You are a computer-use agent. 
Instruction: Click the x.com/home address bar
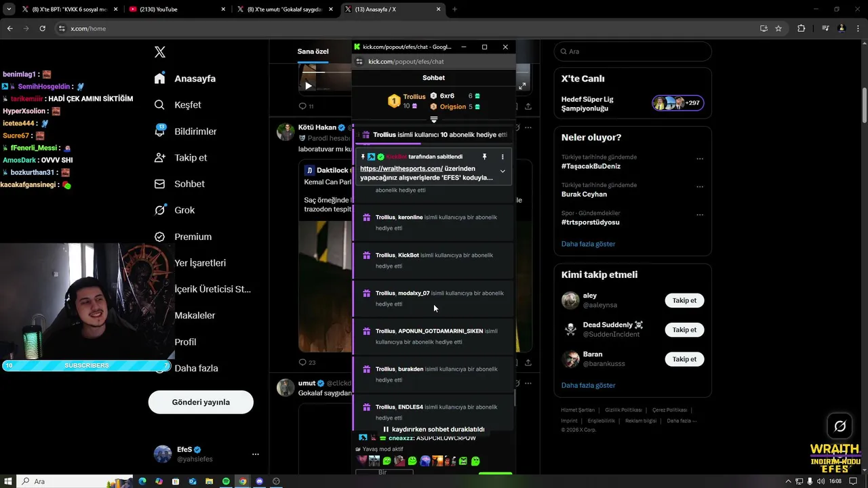pos(407,28)
